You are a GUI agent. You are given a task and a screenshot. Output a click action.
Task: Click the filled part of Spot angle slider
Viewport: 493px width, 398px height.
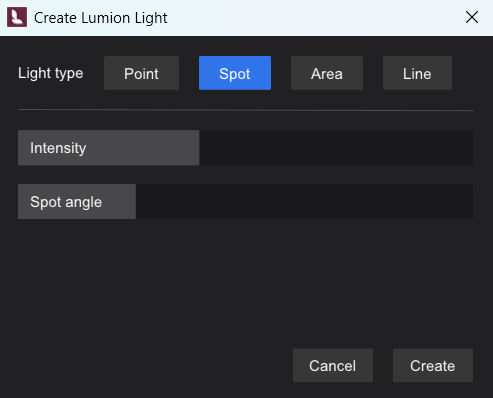[77, 202]
